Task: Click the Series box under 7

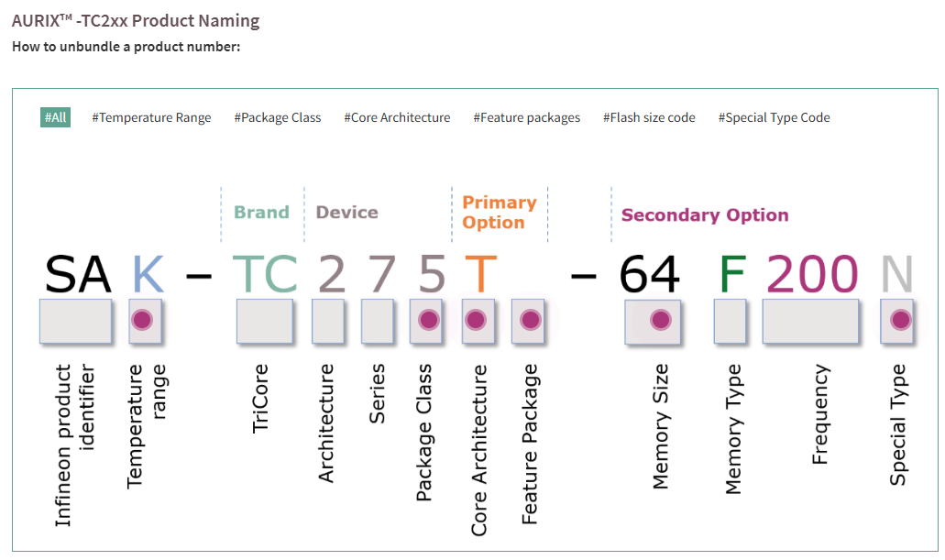Action: coord(378,321)
